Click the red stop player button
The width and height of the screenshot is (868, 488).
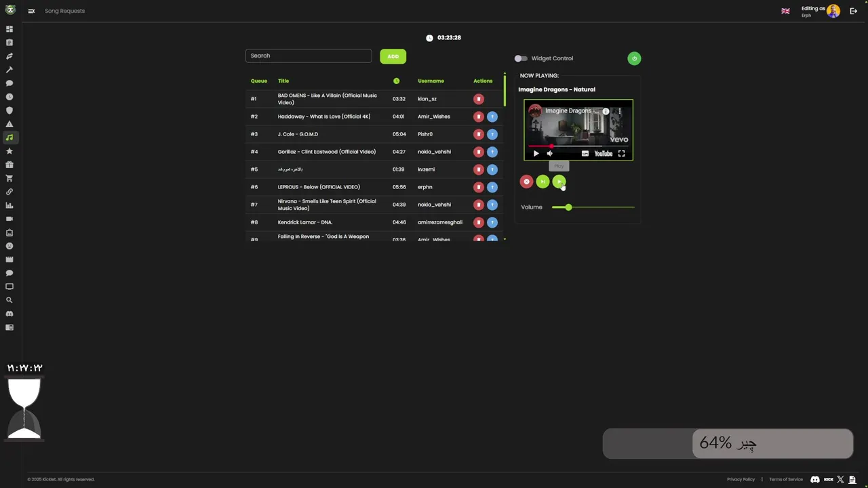[526, 182]
